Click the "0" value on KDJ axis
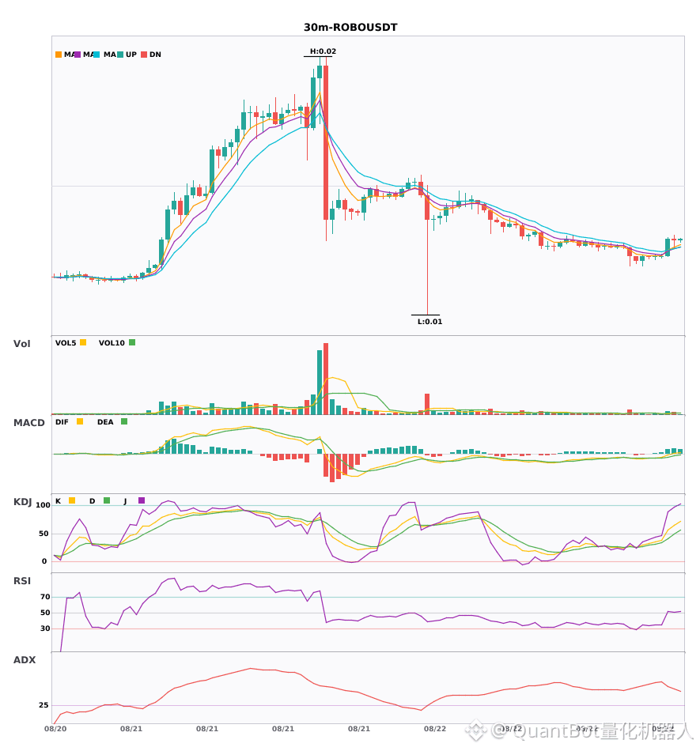This screenshot has width=700, height=751. tap(44, 561)
